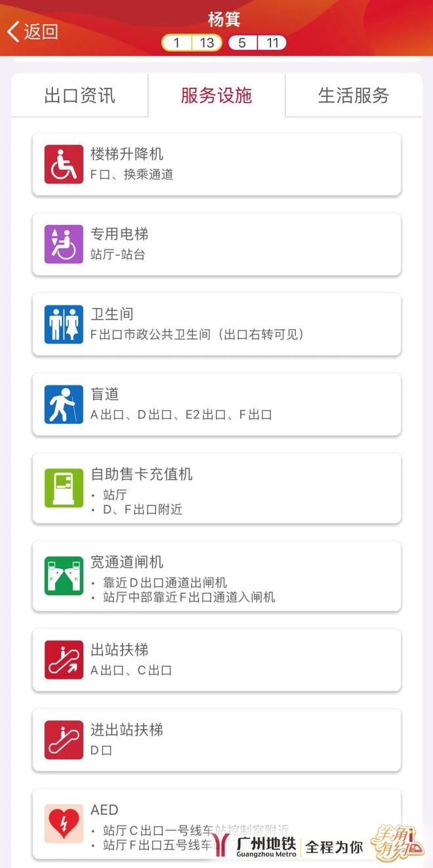Select the 进出站扶梯 escalator icon
This screenshot has height=868, width=433.
pos(62,740)
